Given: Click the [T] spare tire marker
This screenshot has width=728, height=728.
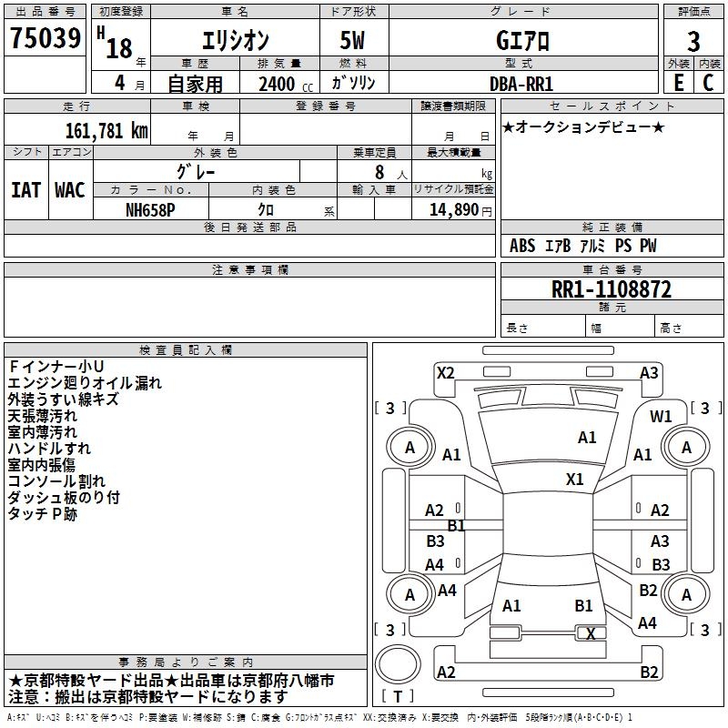Looking at the screenshot, I should tap(398, 696).
